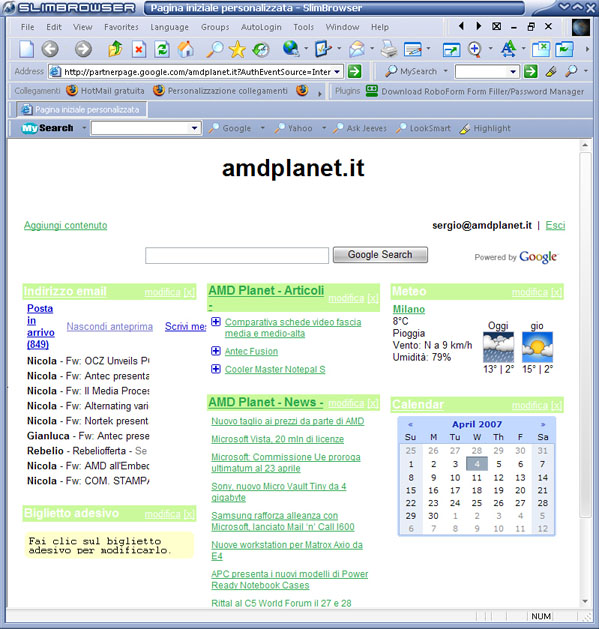The image size is (599, 629).
Task: Open the lower MySearch bar combo dropdown
Action: click(x=194, y=128)
